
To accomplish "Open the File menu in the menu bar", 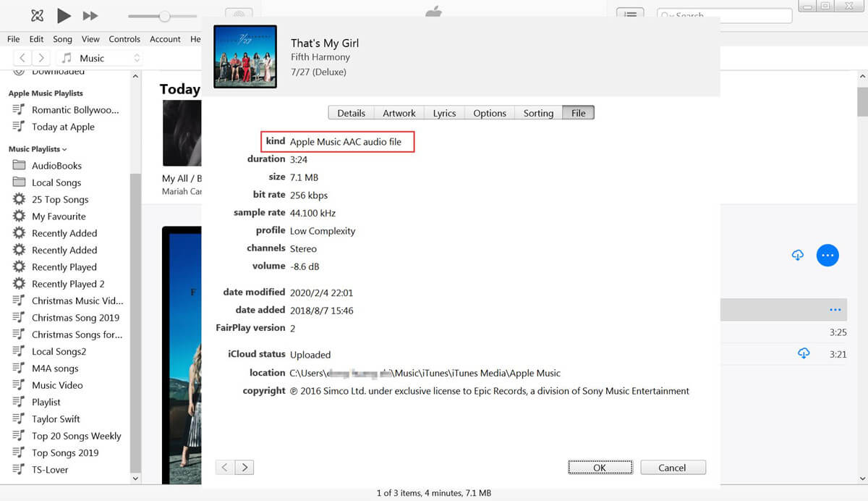I will 14,39.
